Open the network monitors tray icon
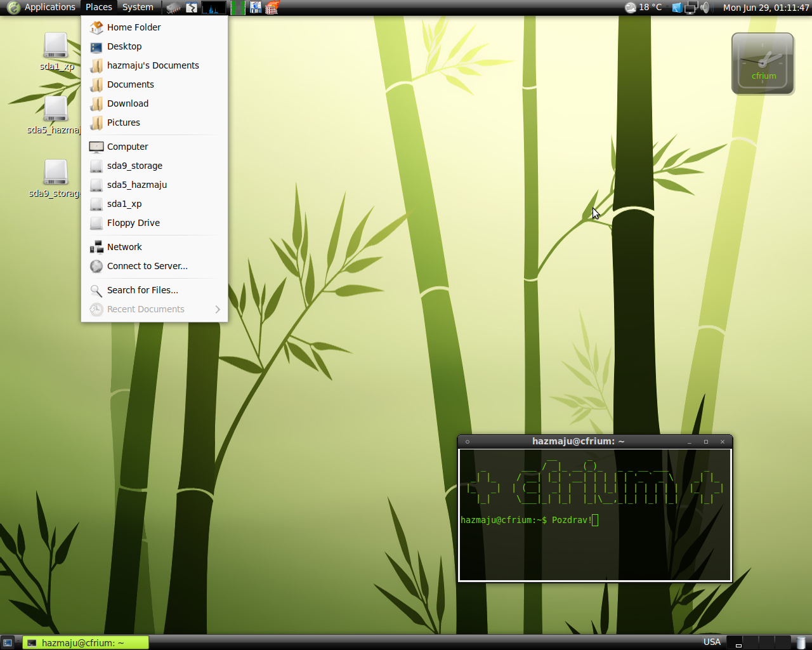 (x=691, y=8)
